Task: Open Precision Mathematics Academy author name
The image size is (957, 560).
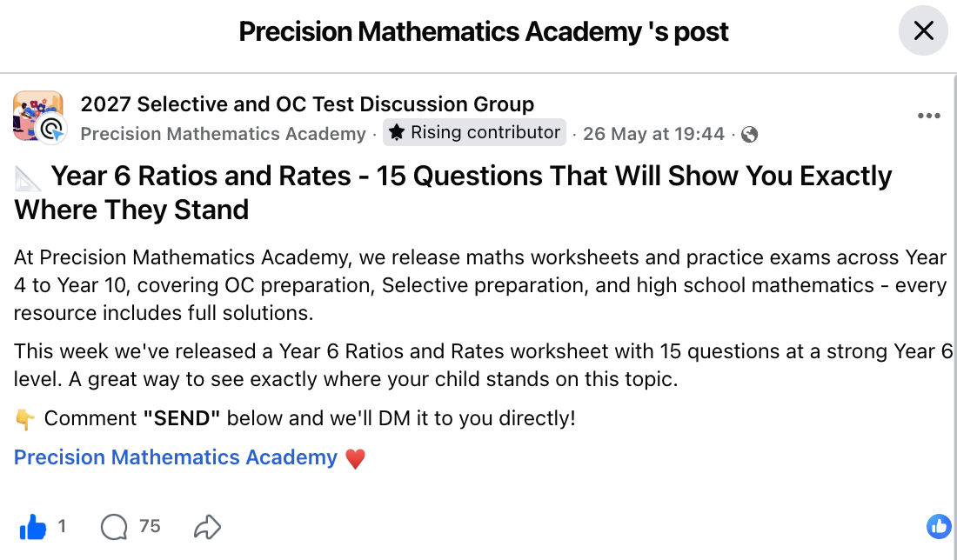Action: (223, 134)
